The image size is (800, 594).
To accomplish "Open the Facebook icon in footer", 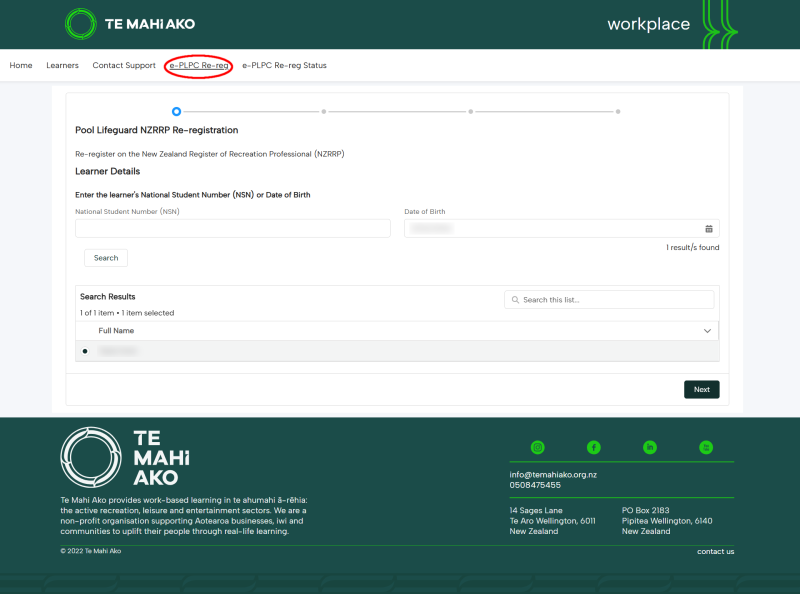I will pyautogui.click(x=593, y=448).
